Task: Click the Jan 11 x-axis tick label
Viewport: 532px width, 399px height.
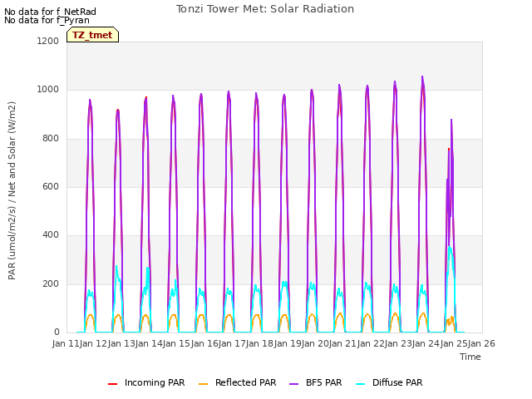Action: pyautogui.click(x=66, y=343)
